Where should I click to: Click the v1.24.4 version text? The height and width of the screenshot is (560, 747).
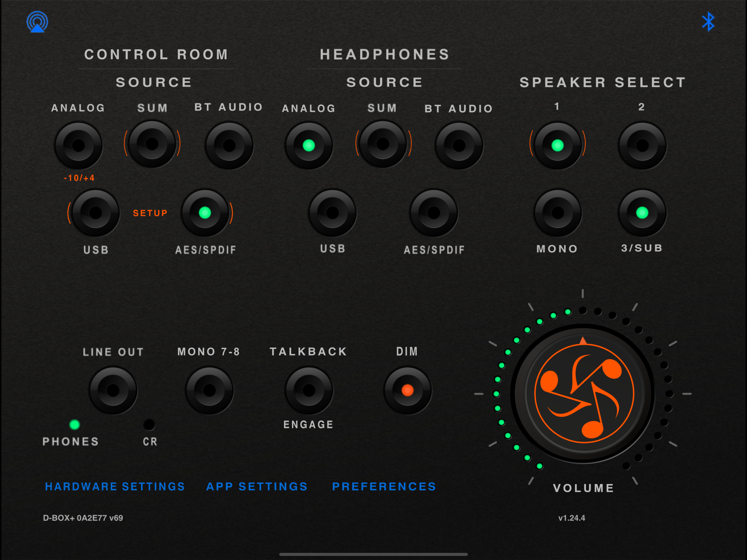click(x=572, y=518)
